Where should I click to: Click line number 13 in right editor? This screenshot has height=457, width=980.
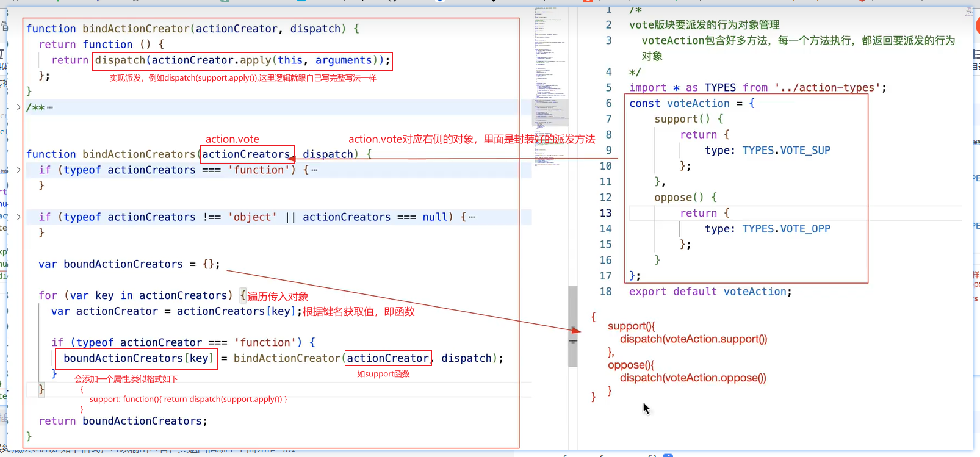(x=605, y=213)
